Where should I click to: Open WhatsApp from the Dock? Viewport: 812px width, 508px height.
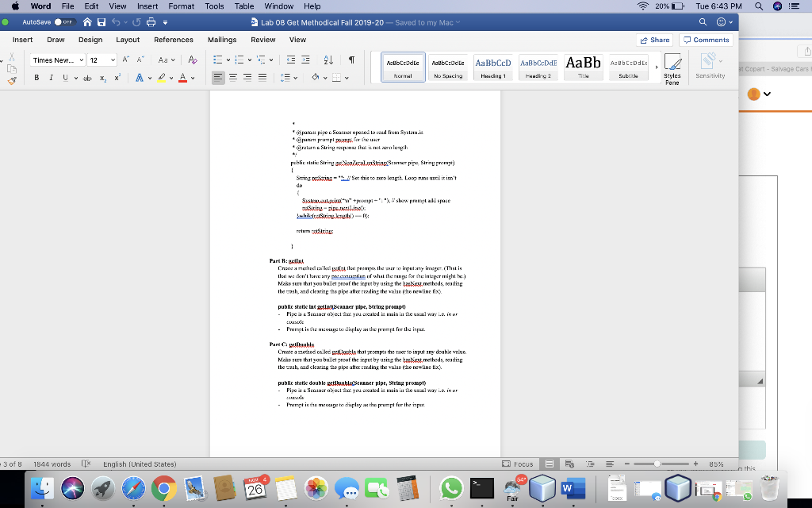(x=451, y=488)
